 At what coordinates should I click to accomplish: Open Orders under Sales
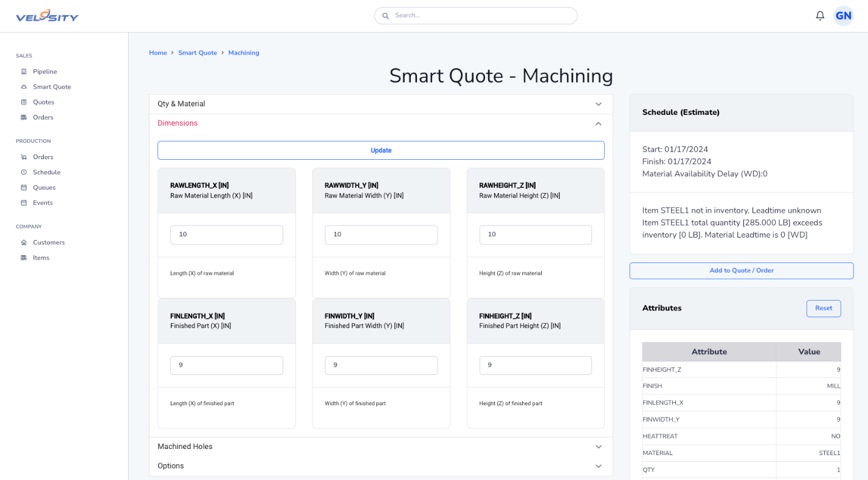43,117
